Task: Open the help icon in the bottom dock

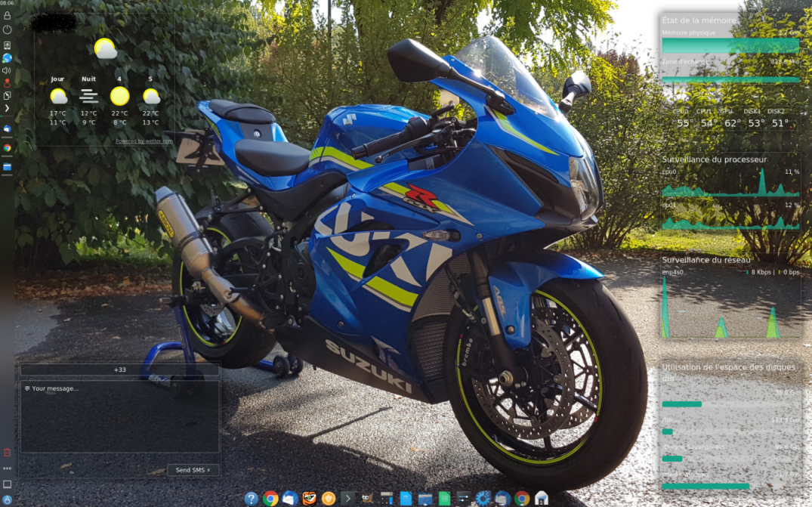Action: click(252, 498)
